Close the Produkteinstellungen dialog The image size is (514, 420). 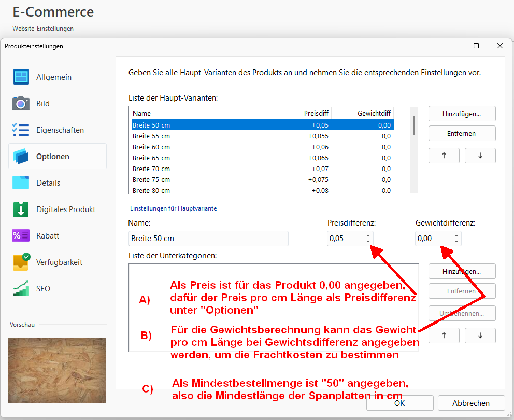click(499, 46)
